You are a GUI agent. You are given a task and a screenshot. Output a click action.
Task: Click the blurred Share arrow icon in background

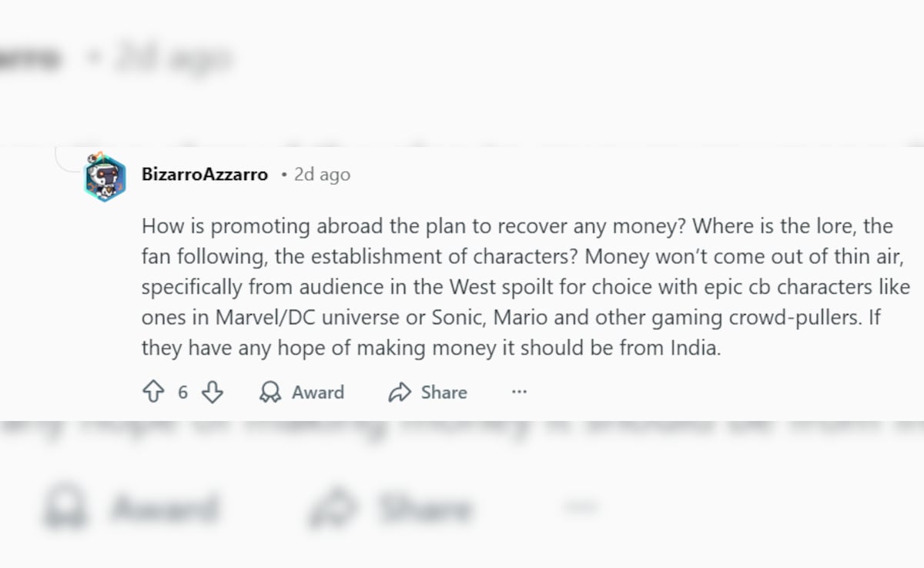(x=332, y=509)
